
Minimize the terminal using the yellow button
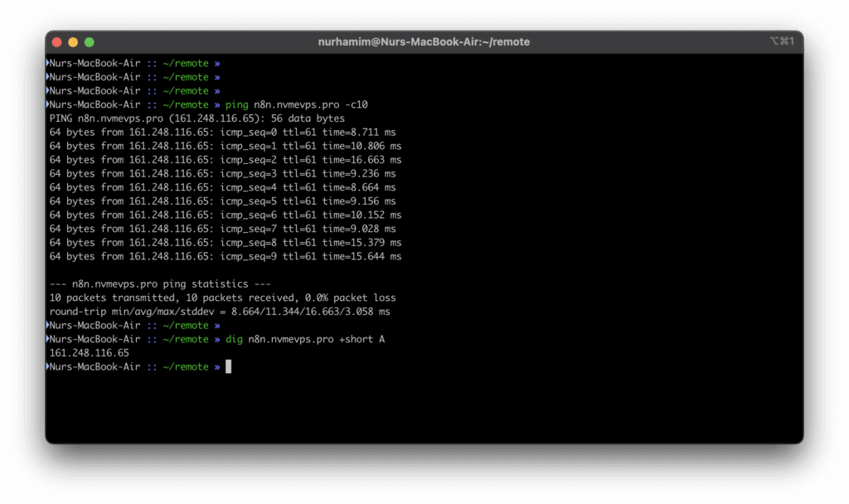tap(73, 41)
